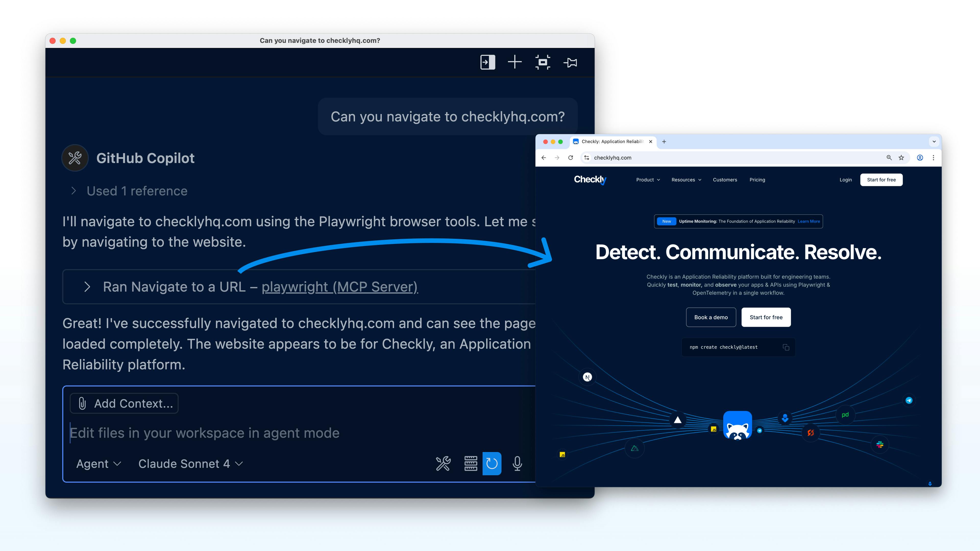This screenshot has width=980, height=551.
Task: Click the hero Start for free button
Action: click(766, 317)
